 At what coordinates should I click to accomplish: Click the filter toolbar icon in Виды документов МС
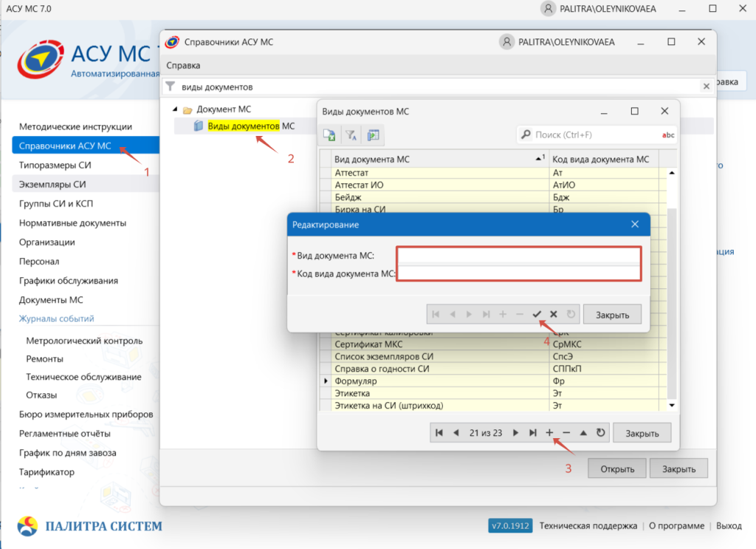(x=351, y=135)
